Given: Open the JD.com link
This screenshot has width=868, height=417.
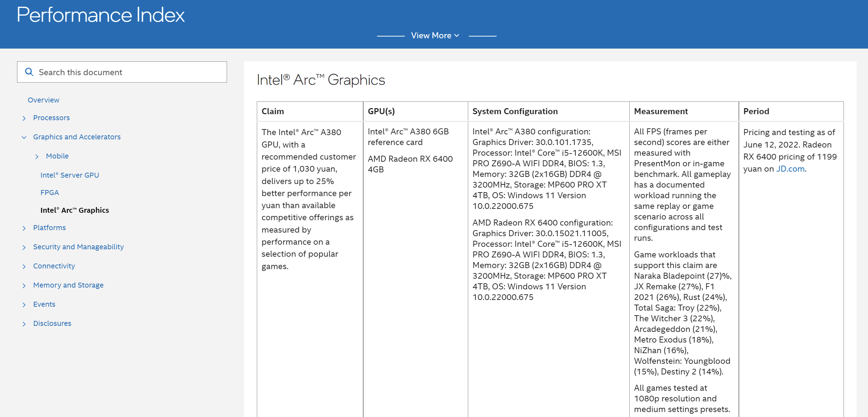Looking at the screenshot, I should click(790, 169).
